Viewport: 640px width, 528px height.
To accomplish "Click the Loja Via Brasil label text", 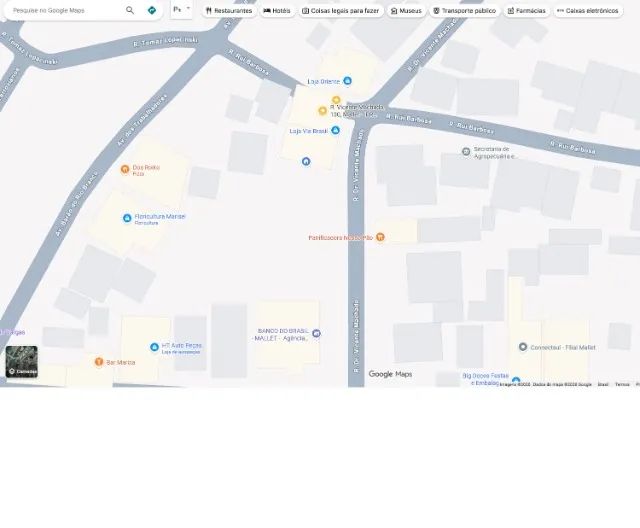I will point(309,131).
